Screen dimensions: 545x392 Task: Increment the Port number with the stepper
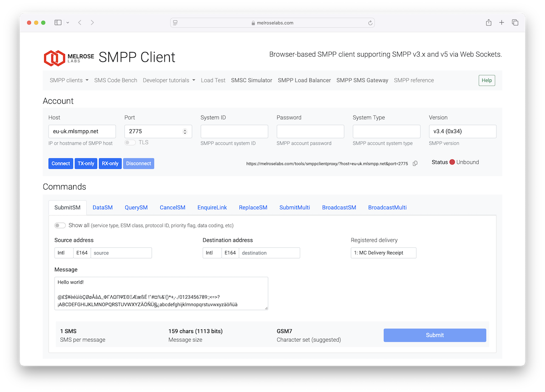click(185, 129)
